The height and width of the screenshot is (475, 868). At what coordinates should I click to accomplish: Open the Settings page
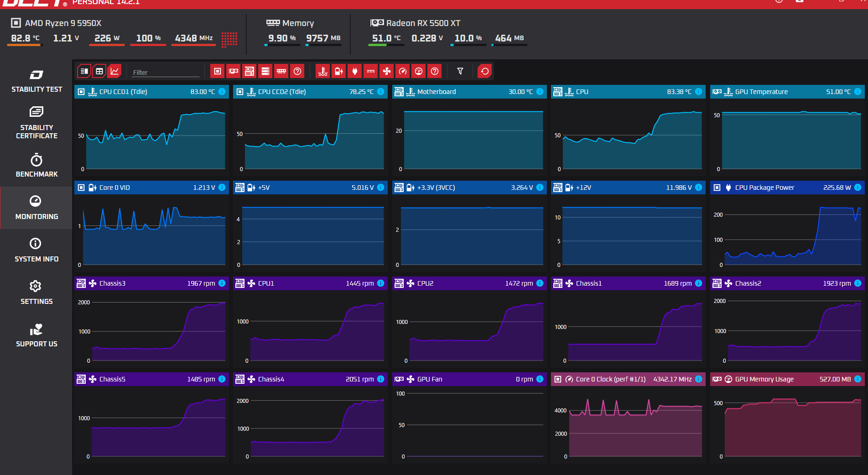[x=36, y=292]
